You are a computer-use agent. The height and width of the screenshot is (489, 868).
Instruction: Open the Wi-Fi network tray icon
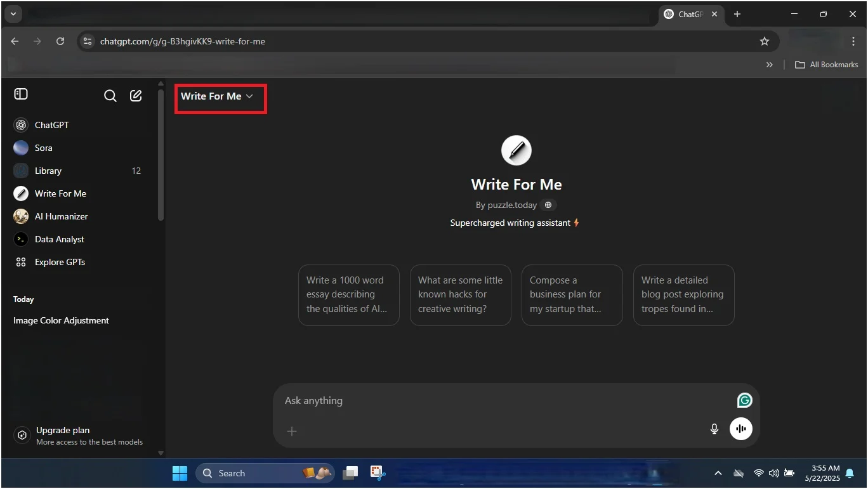click(x=758, y=473)
